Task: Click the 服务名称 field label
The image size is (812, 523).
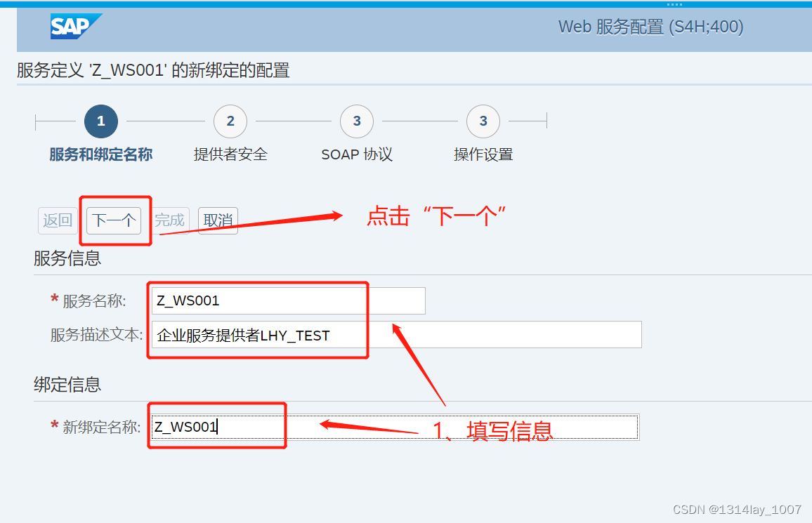Action: [93, 301]
